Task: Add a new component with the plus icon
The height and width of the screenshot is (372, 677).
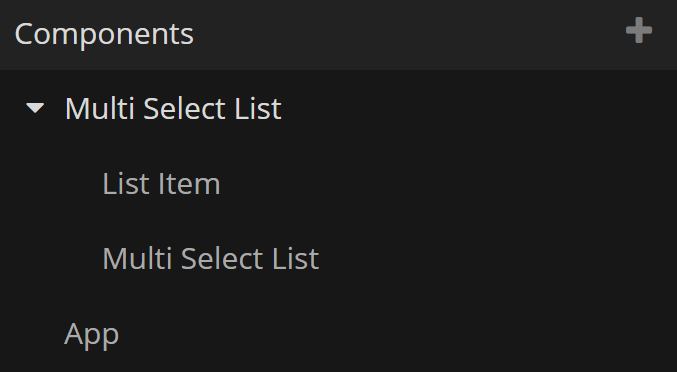Action: (x=639, y=31)
